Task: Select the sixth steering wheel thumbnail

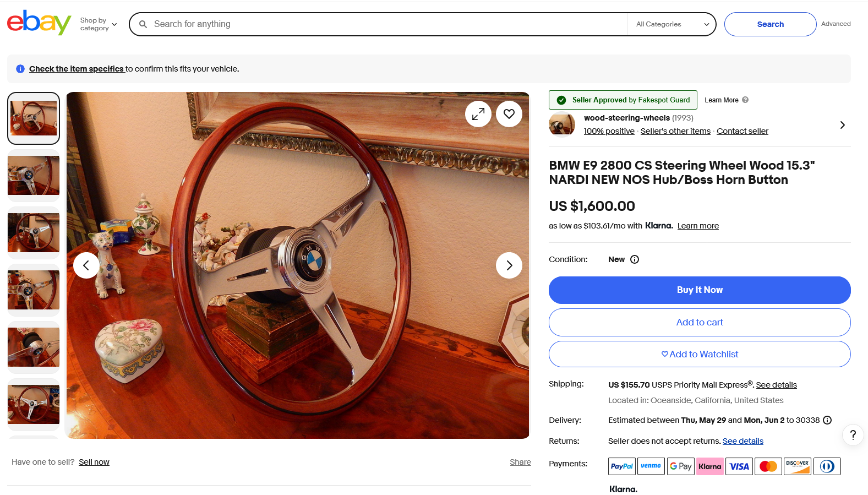Action: pos(34,405)
